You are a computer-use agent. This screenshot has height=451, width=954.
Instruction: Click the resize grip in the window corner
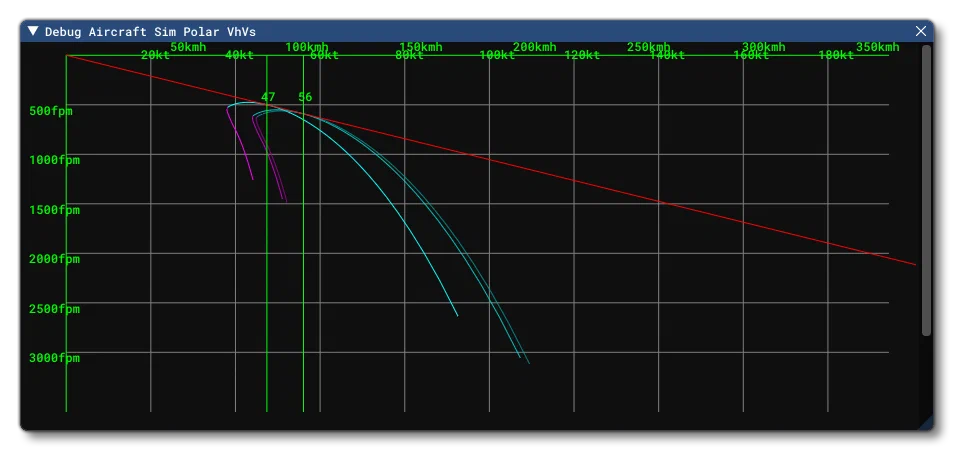tap(926, 424)
